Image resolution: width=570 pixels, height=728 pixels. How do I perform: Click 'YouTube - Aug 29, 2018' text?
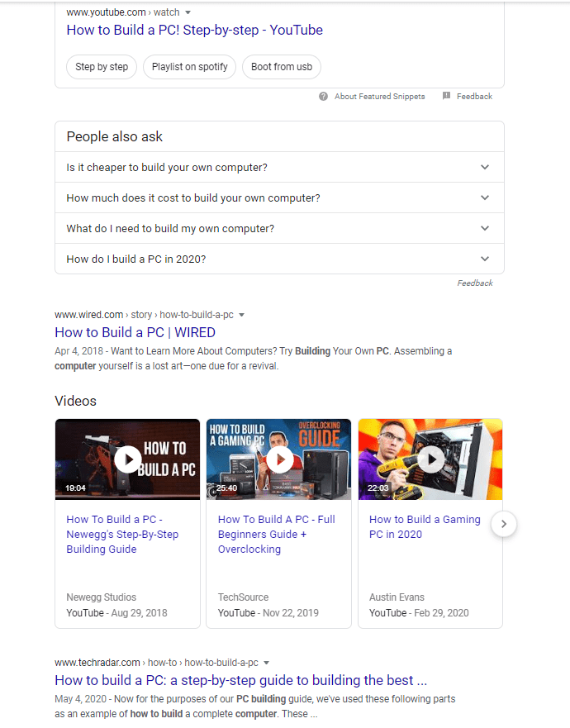coord(117,613)
